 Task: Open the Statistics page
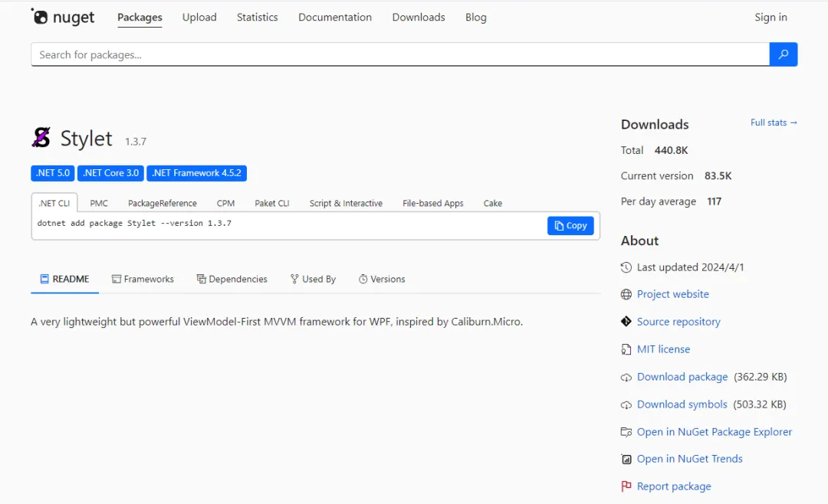pos(257,17)
